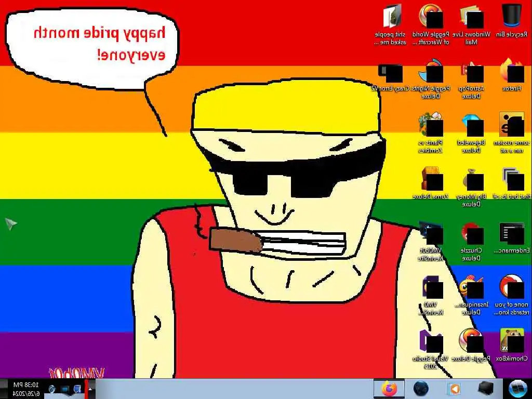Select AstroPop Deluxe desktop icon

coord(471,79)
